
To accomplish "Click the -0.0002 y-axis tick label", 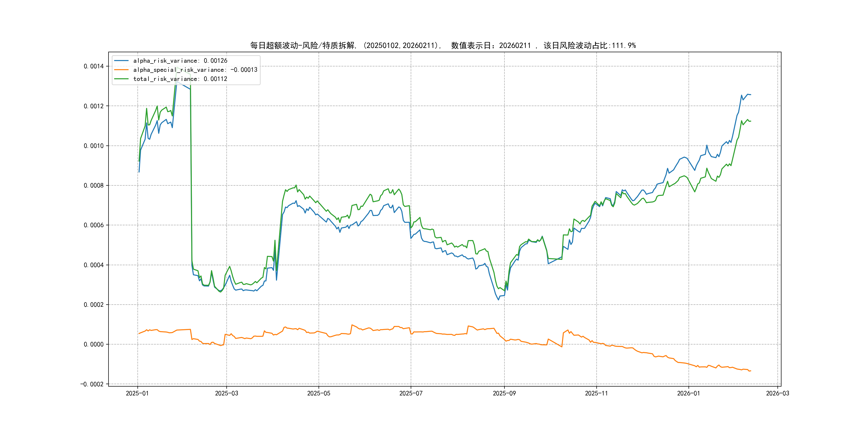I will tap(92, 384).
